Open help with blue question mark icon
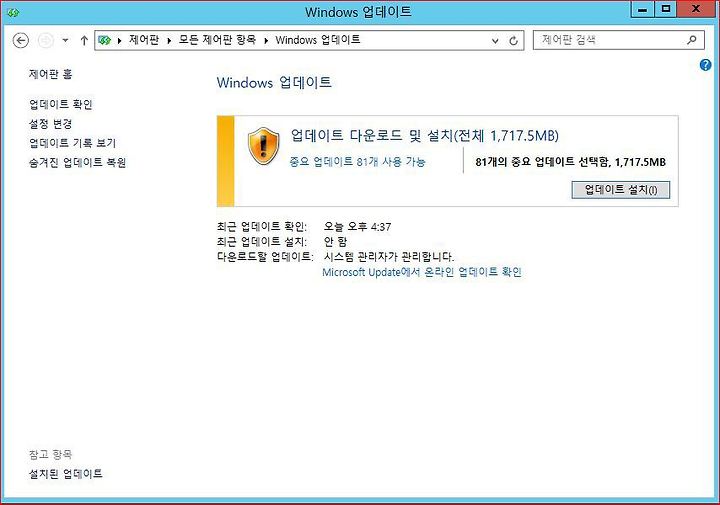This screenshot has width=720, height=505. [x=705, y=65]
